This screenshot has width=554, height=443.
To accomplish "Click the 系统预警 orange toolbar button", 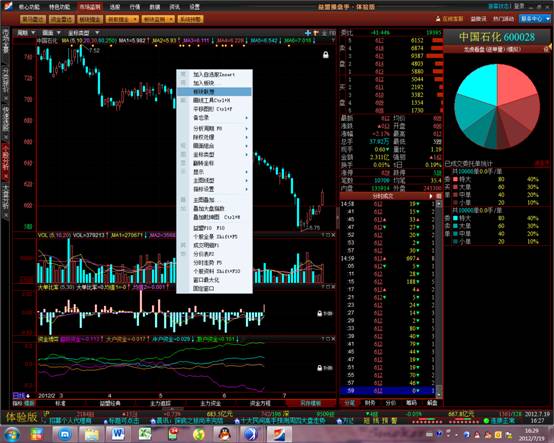I will [x=190, y=19].
